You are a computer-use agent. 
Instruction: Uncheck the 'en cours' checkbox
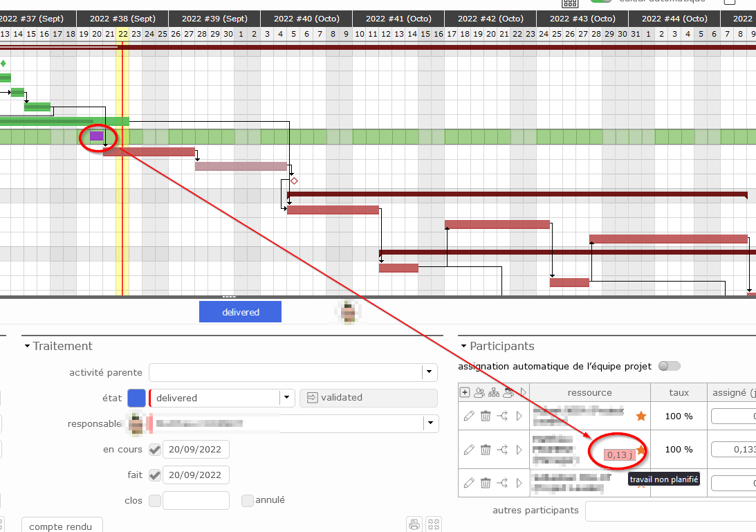pyautogui.click(x=155, y=450)
